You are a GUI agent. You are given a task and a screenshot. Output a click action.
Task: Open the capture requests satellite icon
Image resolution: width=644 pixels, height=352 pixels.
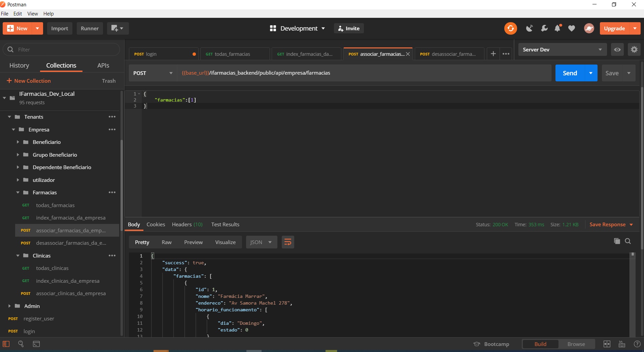point(530,28)
